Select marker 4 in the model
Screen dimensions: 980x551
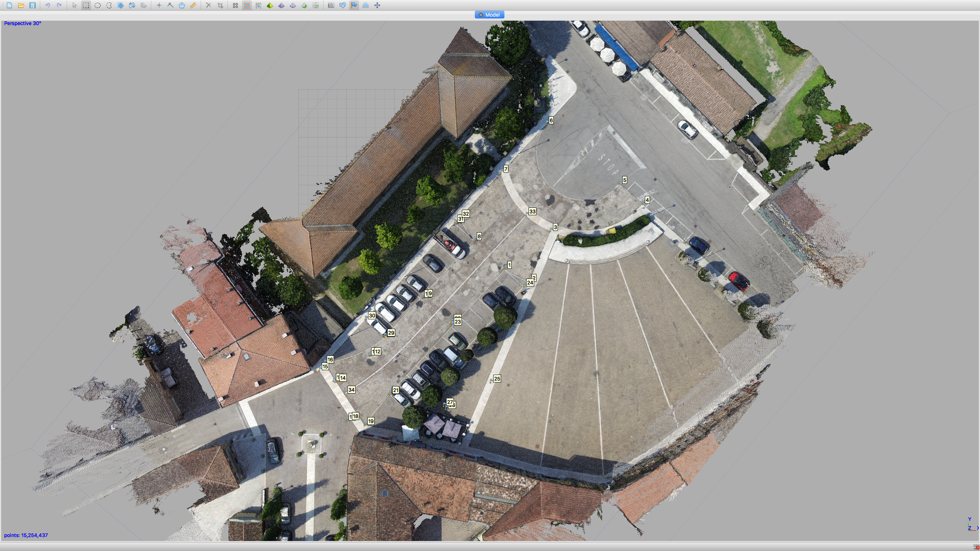pos(647,200)
